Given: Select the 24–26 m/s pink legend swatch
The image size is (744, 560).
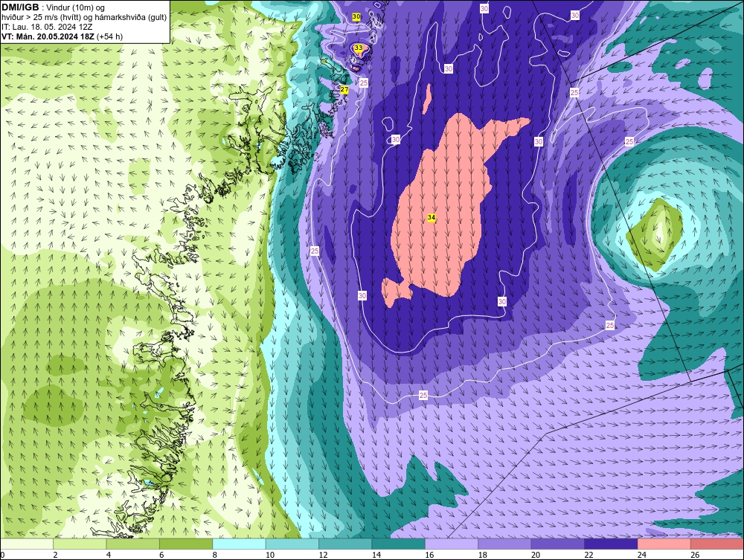Looking at the screenshot, I should click(664, 544).
